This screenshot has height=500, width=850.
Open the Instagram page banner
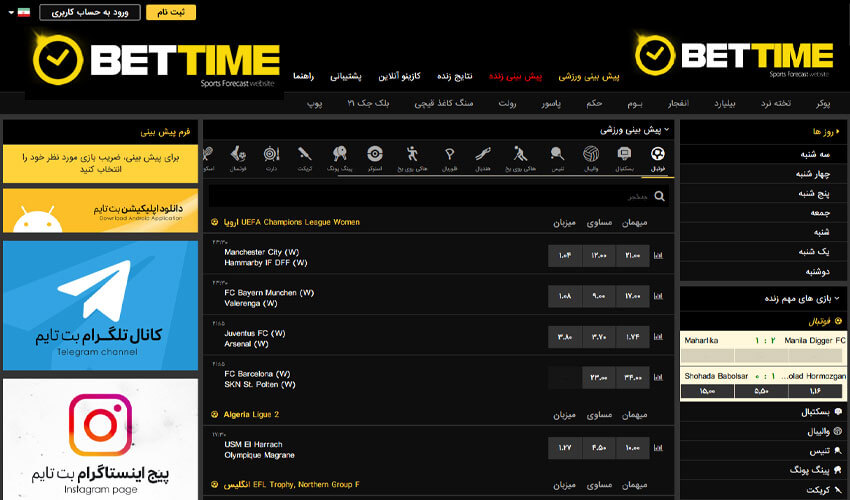tap(100, 439)
